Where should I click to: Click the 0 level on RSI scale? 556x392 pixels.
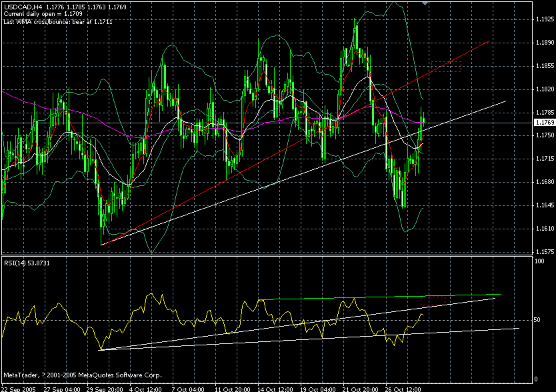(536, 379)
